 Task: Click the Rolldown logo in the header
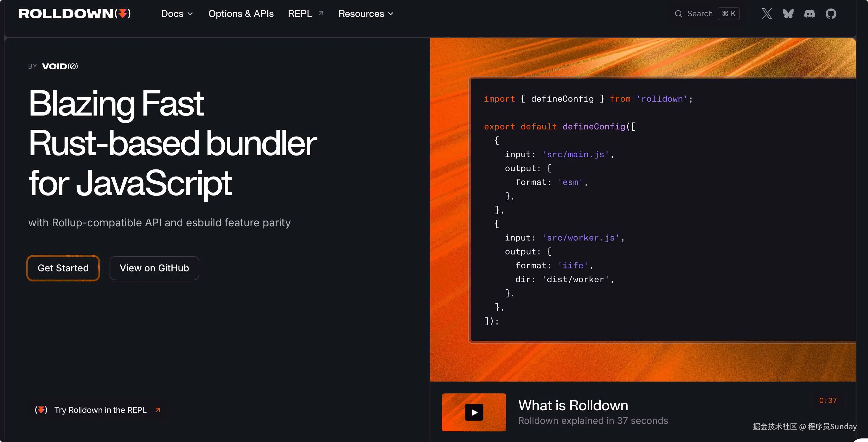coord(75,14)
